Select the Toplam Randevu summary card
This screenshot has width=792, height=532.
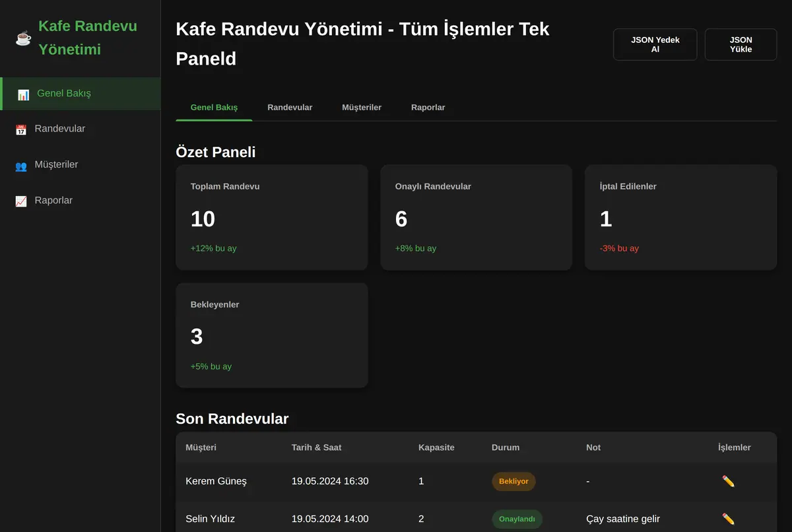click(271, 217)
